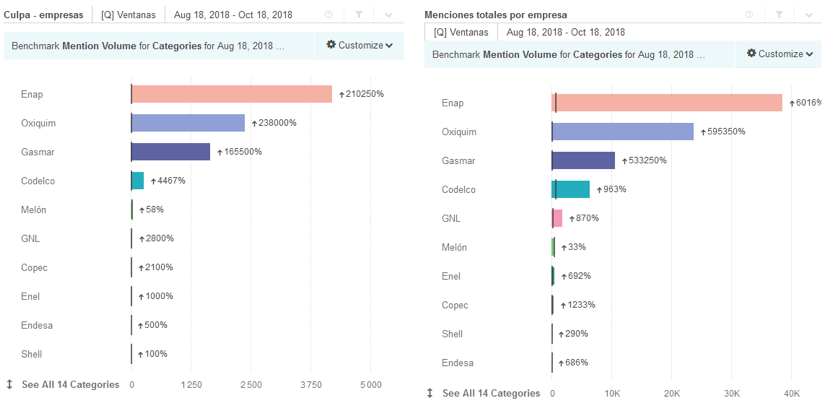Open Customize gear menu in left panel
The image size is (839, 400).
click(359, 45)
